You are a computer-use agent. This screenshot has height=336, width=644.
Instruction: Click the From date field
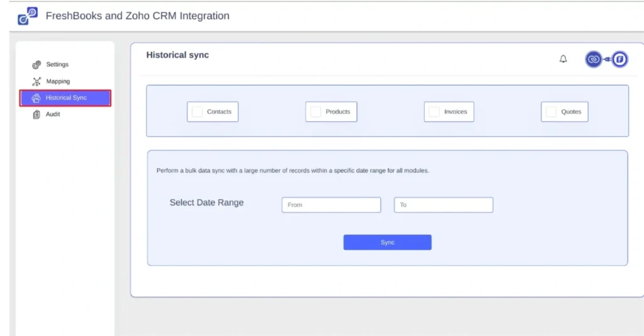click(x=331, y=205)
